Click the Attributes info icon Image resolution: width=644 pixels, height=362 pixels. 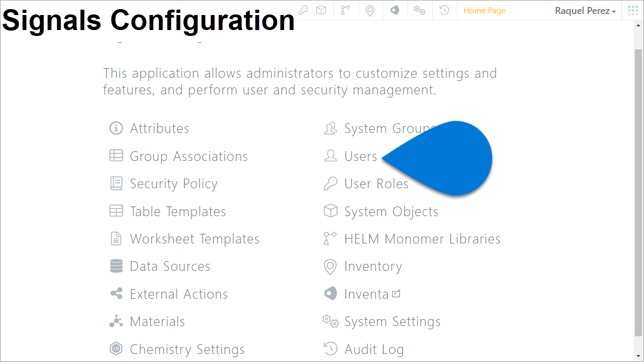tap(116, 128)
